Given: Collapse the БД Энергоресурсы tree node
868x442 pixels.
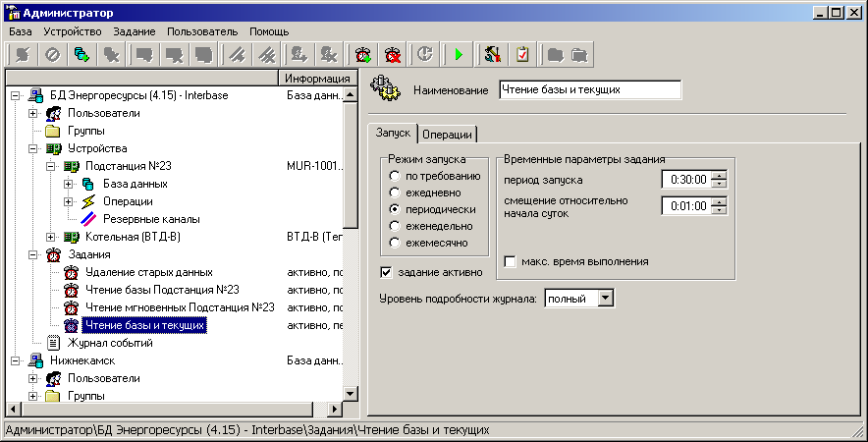Looking at the screenshot, I should pos(16,96).
